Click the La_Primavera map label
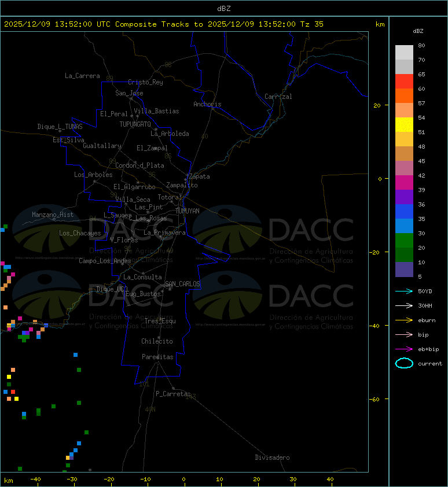 click(164, 233)
